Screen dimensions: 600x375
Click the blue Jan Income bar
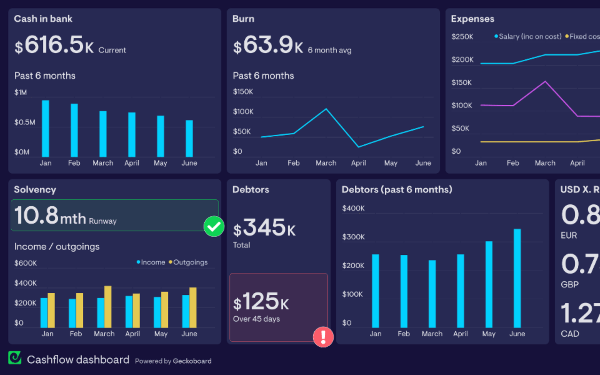[x=44, y=313]
